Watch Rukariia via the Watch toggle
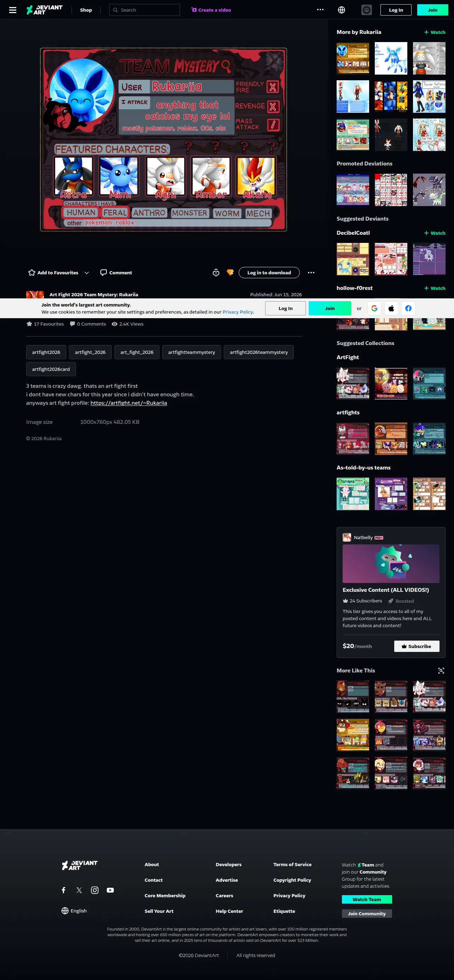This screenshot has height=980, width=454. (435, 32)
